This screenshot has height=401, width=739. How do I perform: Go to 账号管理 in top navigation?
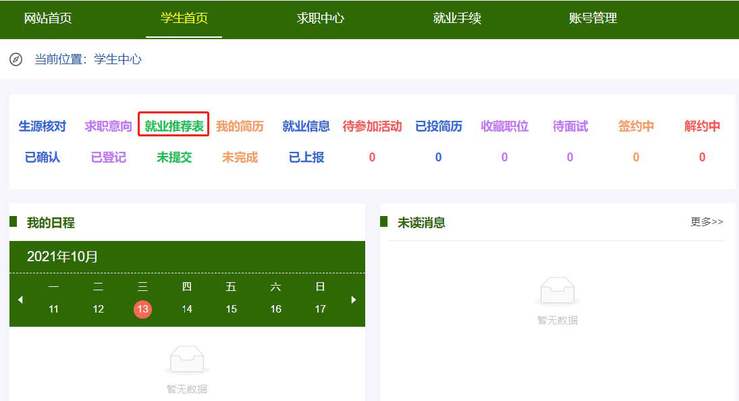tap(593, 18)
